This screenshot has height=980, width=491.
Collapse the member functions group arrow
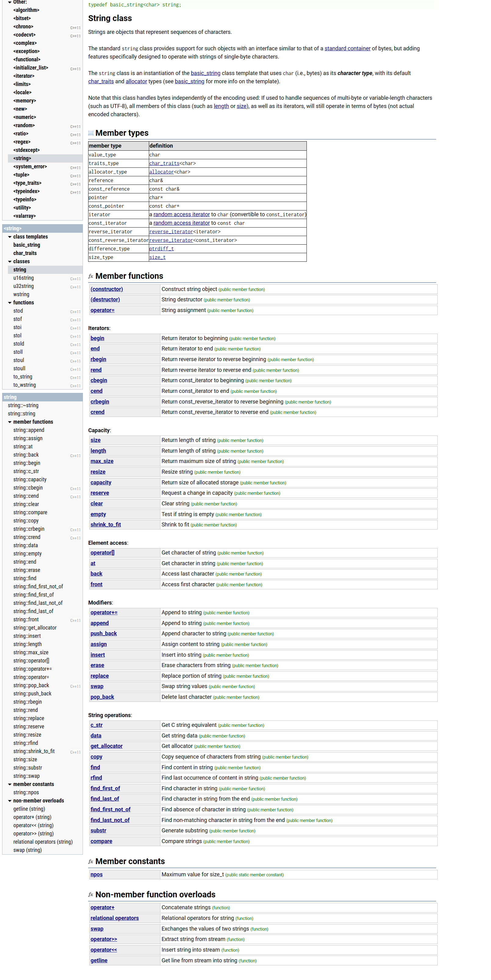click(x=9, y=422)
